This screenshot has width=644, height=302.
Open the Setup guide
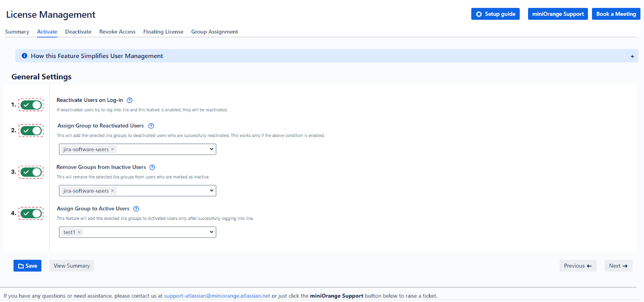tap(495, 14)
